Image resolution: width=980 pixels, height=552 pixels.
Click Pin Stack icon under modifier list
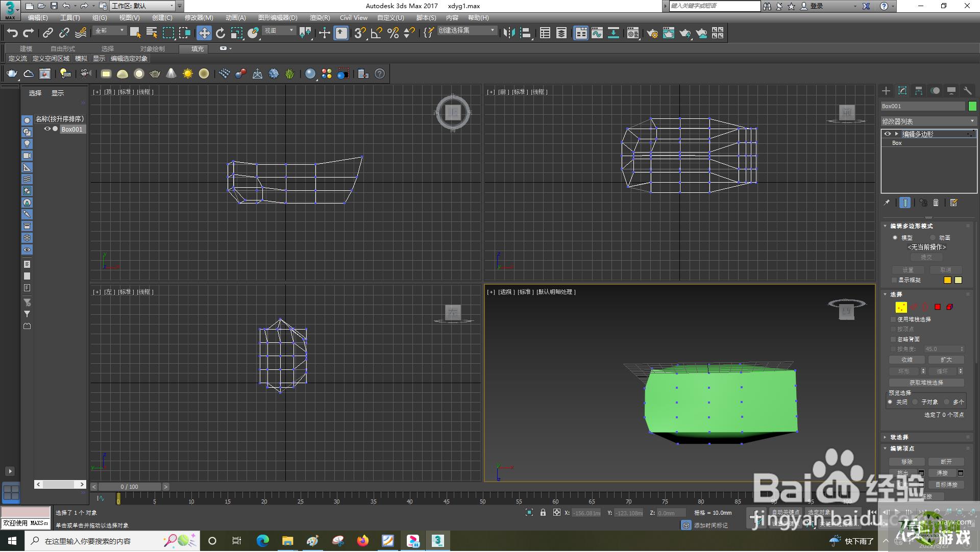coord(887,203)
